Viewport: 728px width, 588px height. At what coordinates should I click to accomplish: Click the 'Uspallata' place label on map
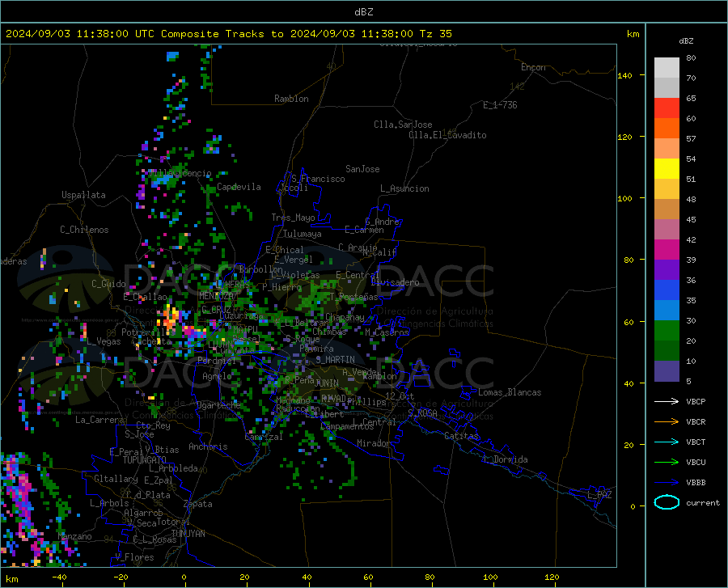pos(83,195)
